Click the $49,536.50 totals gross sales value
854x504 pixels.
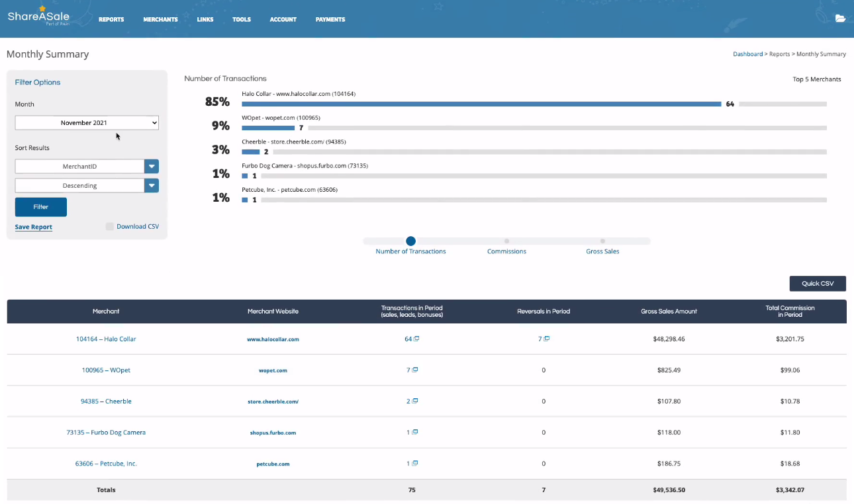coord(669,490)
